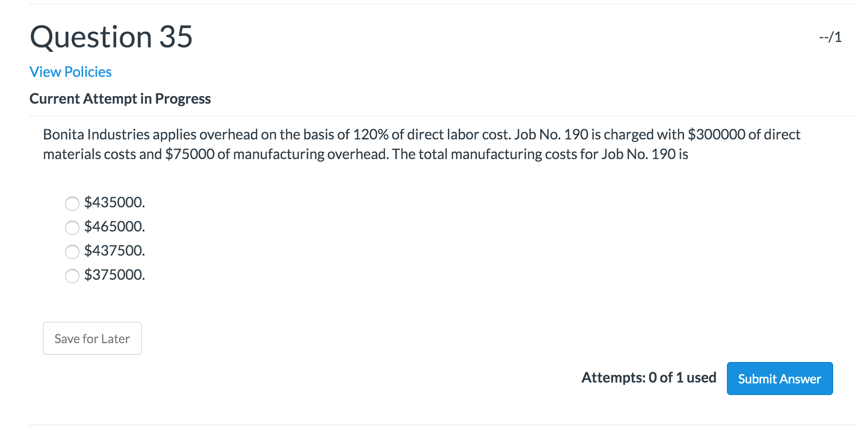Click the Attempts: 0 of 1 used text
Viewport: 868px width, 429px height.
point(648,378)
